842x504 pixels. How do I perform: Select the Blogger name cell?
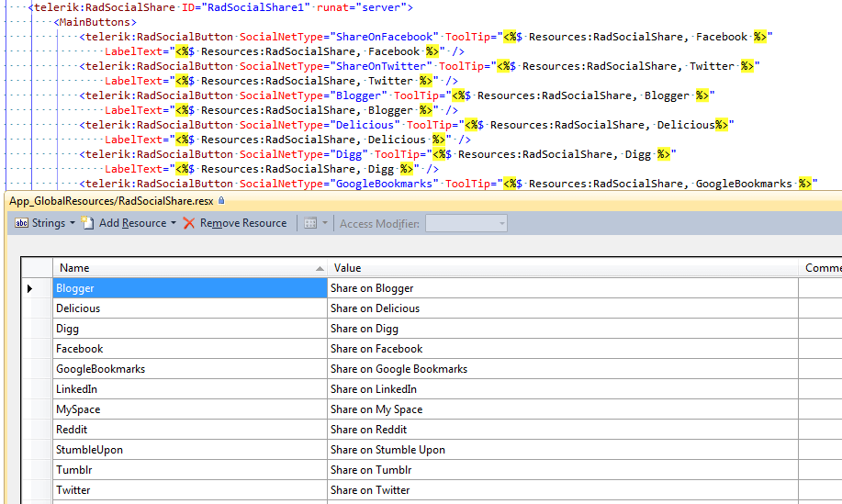point(189,288)
